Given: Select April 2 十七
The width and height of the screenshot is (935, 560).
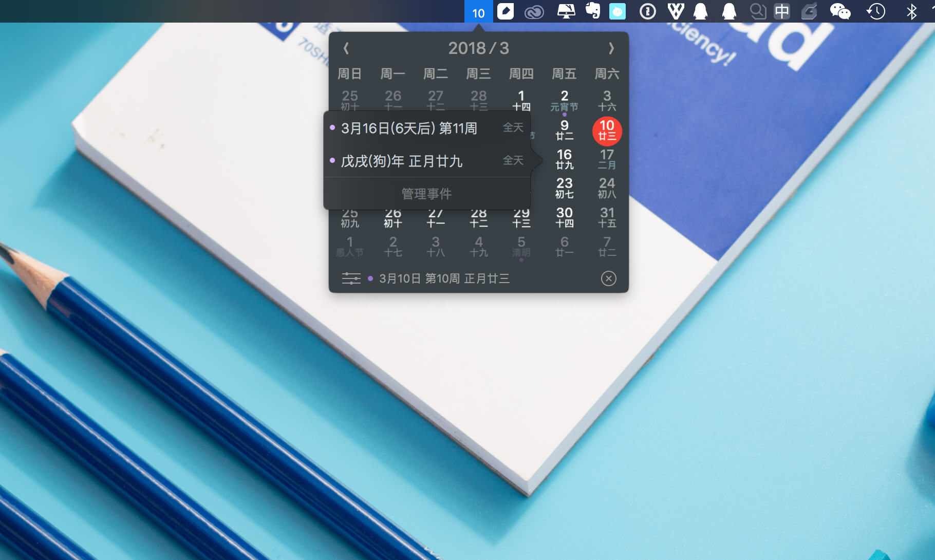Looking at the screenshot, I should coord(393,247).
